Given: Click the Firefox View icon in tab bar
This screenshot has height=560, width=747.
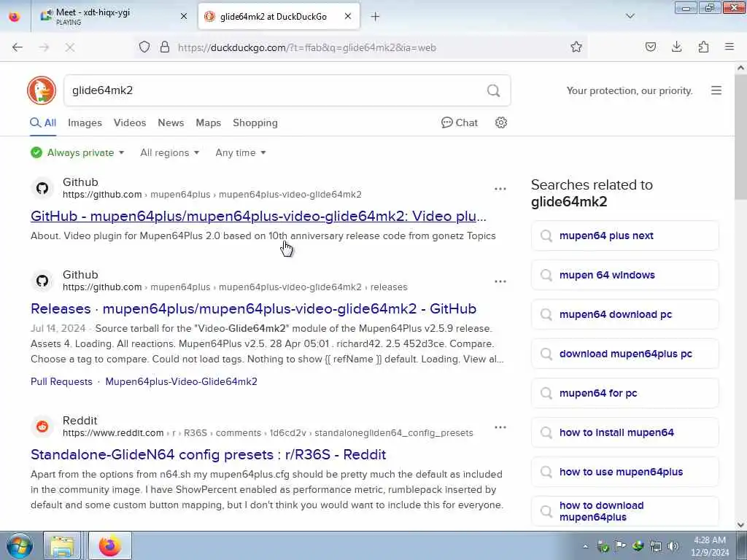Looking at the screenshot, I should tap(15, 16).
